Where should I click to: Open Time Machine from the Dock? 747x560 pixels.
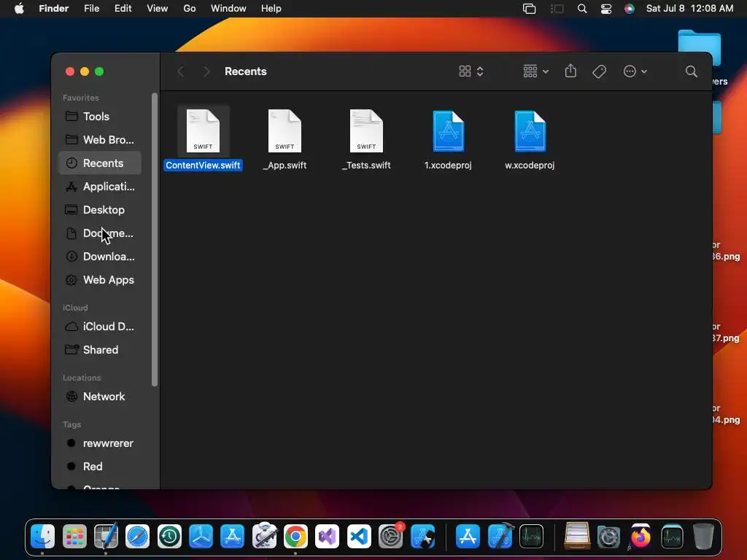point(169,537)
